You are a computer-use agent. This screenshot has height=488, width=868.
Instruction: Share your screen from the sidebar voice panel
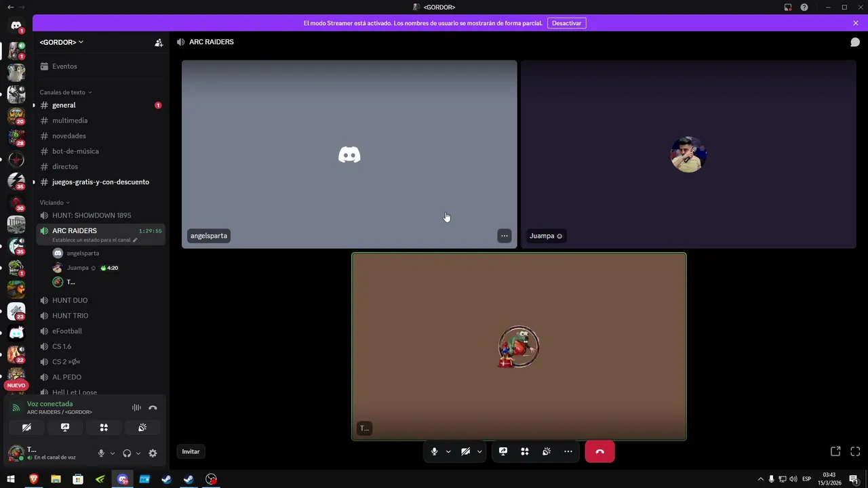click(65, 428)
